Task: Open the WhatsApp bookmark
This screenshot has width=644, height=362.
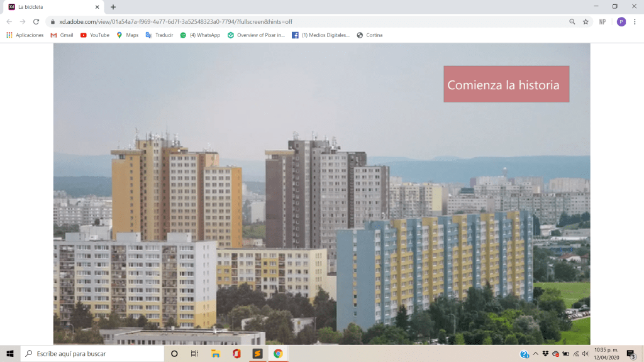Action: click(x=200, y=35)
